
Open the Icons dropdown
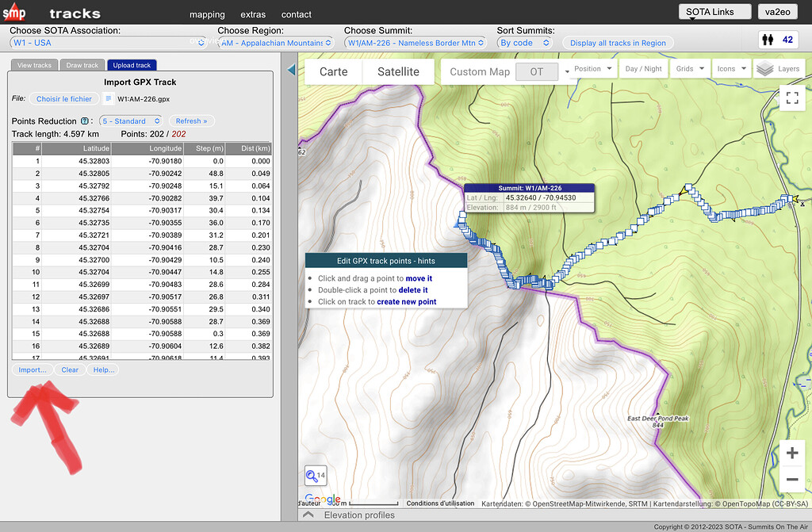[x=731, y=69]
